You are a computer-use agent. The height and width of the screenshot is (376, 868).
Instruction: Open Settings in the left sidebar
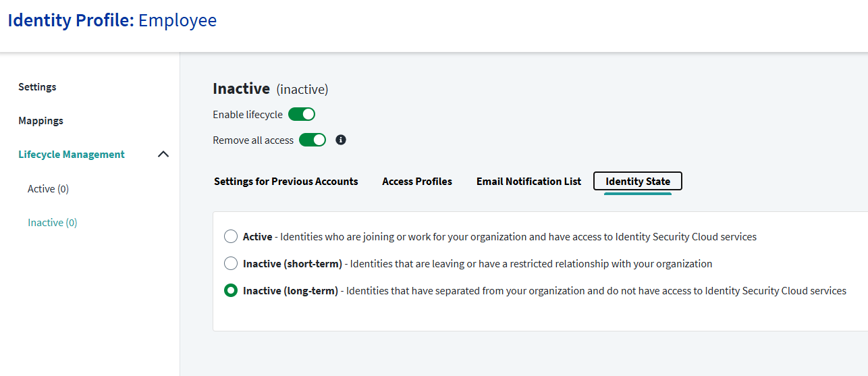pyautogui.click(x=37, y=87)
